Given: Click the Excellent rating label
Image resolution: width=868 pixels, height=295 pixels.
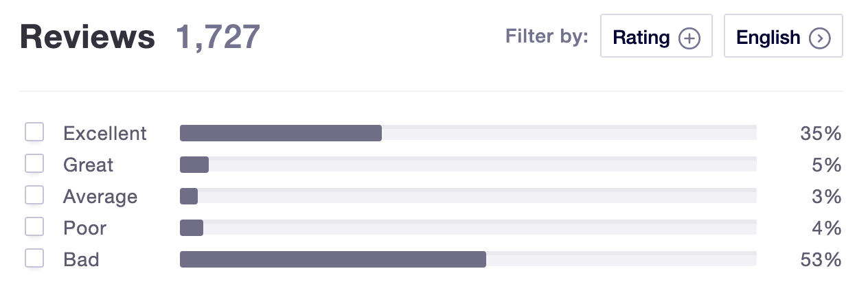Looking at the screenshot, I should [104, 133].
